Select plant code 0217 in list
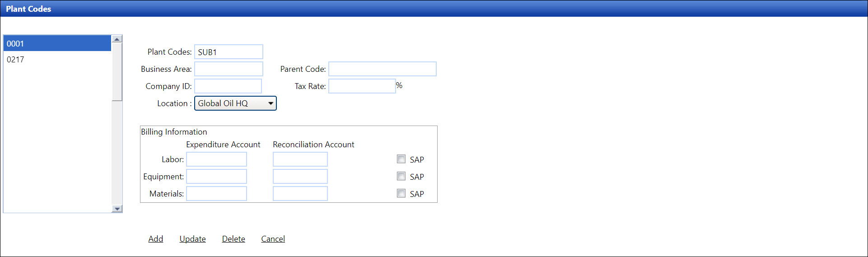The image size is (868, 257). [x=57, y=60]
